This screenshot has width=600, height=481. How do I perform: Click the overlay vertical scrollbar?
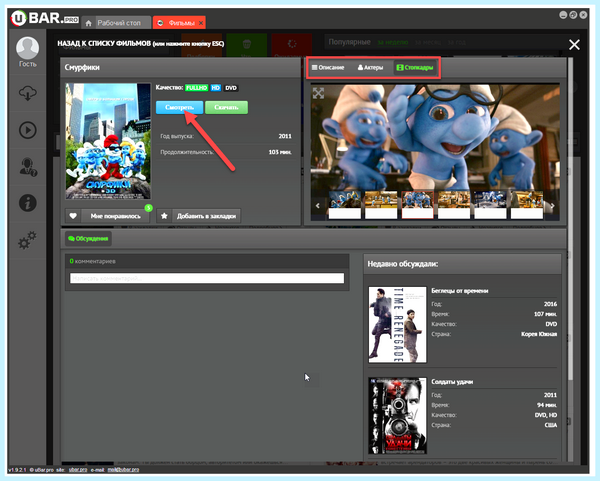[570, 218]
